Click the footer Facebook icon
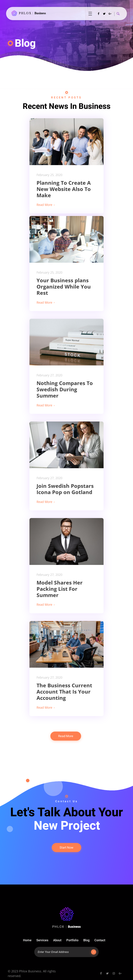 pyautogui.click(x=101, y=973)
